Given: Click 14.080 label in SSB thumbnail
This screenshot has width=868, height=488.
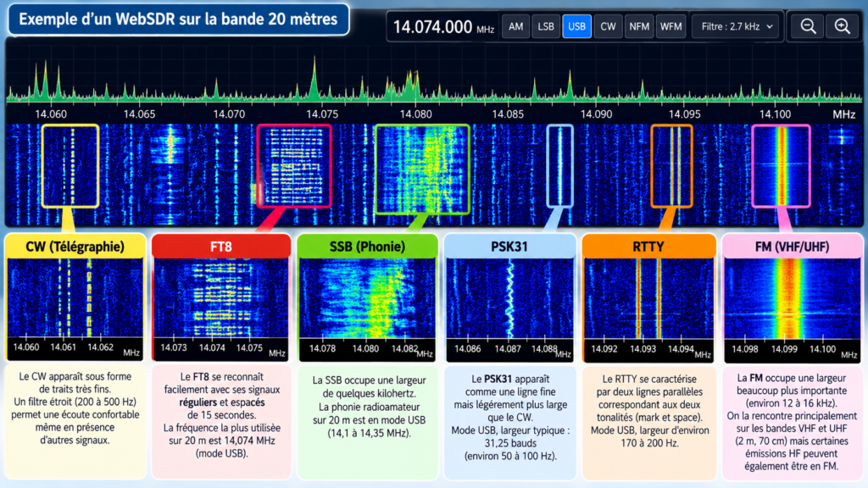Looking at the screenshot, I should pos(365,348).
